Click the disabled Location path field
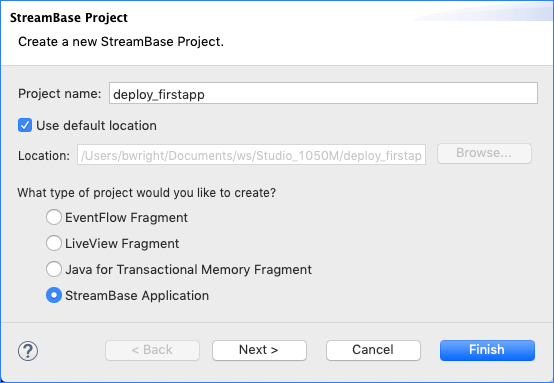The height and width of the screenshot is (383, 554). [x=251, y=155]
